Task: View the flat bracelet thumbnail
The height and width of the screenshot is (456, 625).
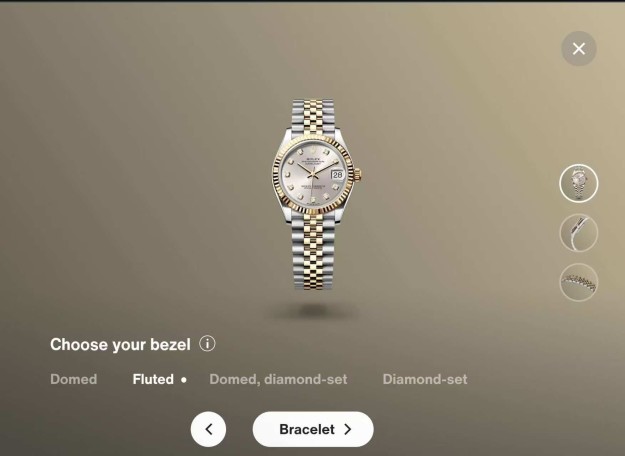Action: tap(579, 282)
